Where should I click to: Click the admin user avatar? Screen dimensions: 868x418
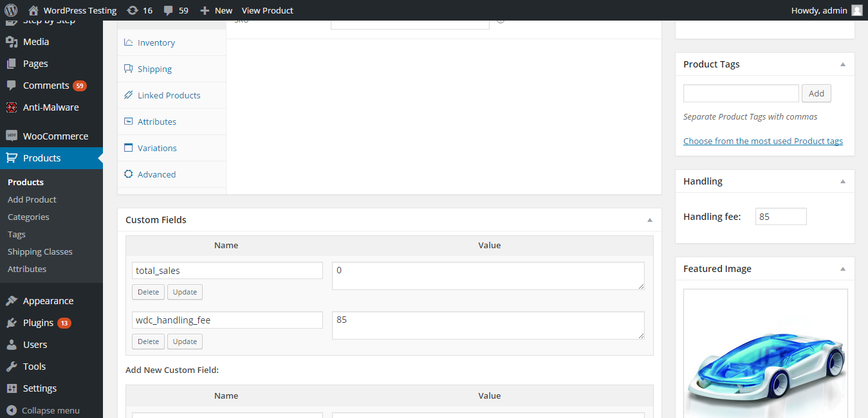click(856, 10)
